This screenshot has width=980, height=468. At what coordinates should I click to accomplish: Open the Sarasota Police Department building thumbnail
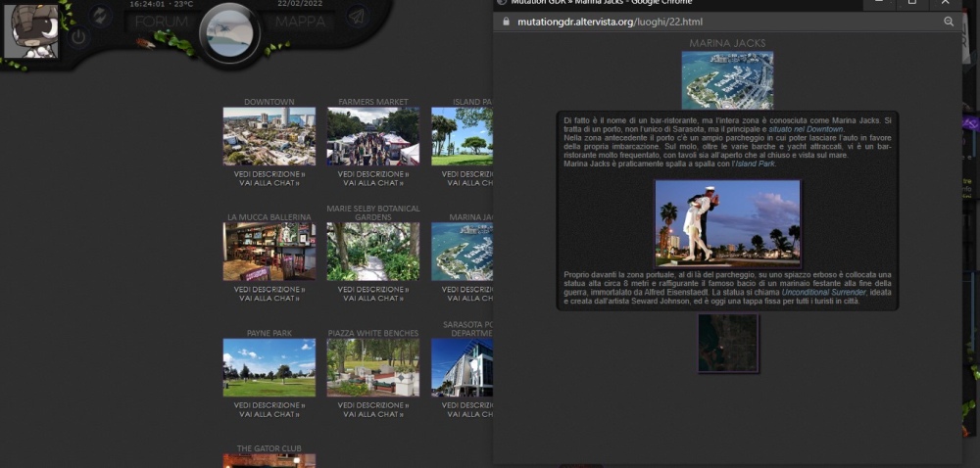click(x=462, y=367)
